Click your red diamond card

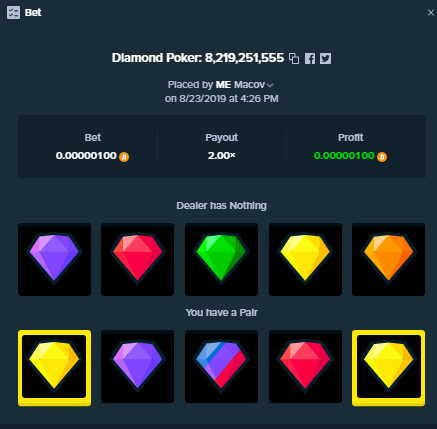305,366
